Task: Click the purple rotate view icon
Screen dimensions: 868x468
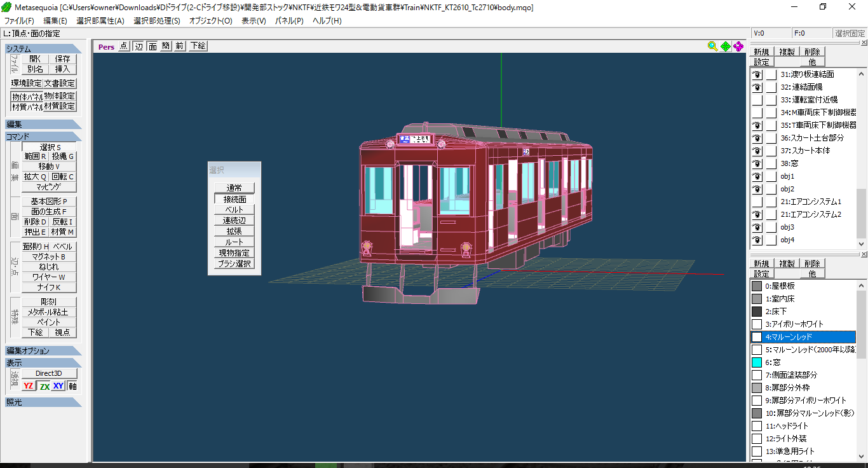Action: pyautogui.click(x=738, y=46)
